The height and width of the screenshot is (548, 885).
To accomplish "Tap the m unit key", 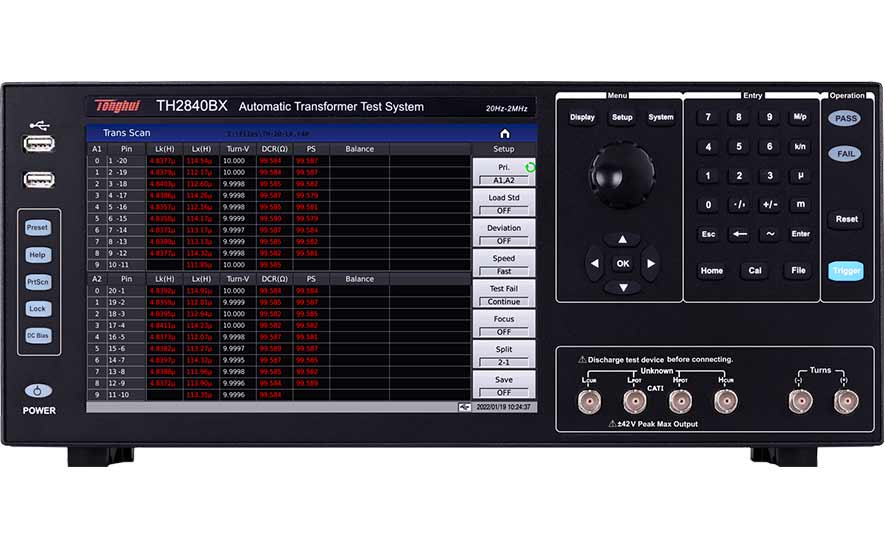I will coord(800,204).
